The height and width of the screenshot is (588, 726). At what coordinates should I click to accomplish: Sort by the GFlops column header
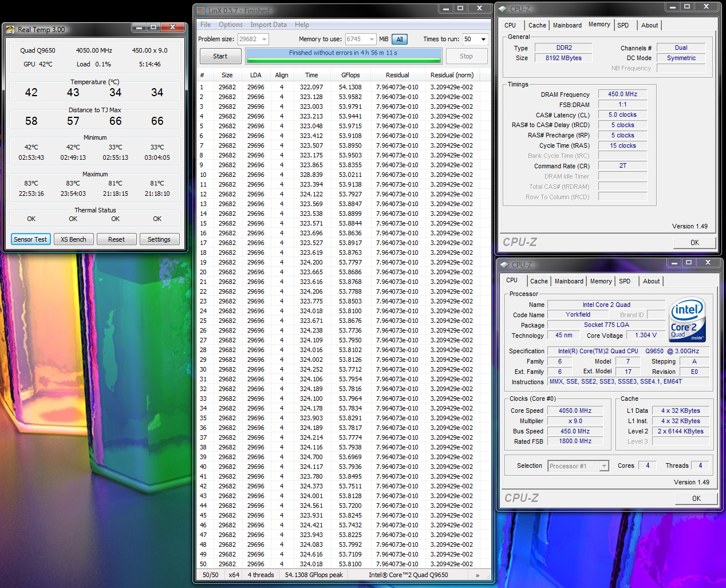point(350,75)
